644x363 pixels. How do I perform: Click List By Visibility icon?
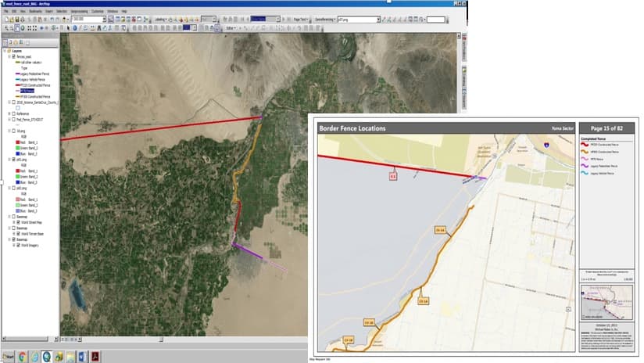click(16, 42)
